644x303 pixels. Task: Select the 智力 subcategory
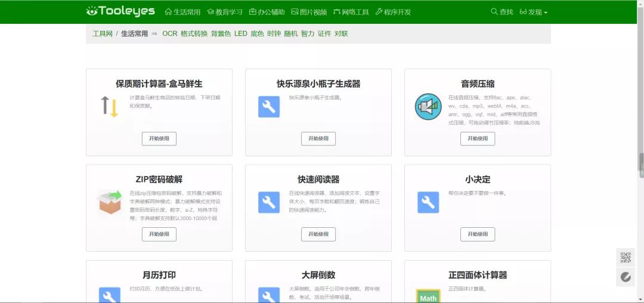coord(308,33)
